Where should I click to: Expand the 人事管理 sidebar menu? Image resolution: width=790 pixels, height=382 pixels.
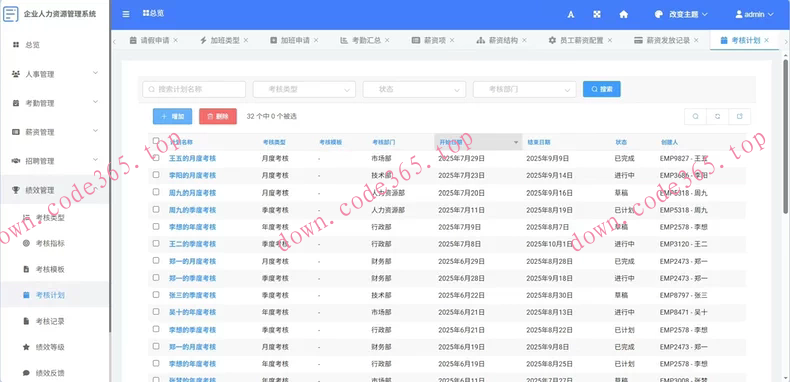pyautogui.click(x=54, y=74)
